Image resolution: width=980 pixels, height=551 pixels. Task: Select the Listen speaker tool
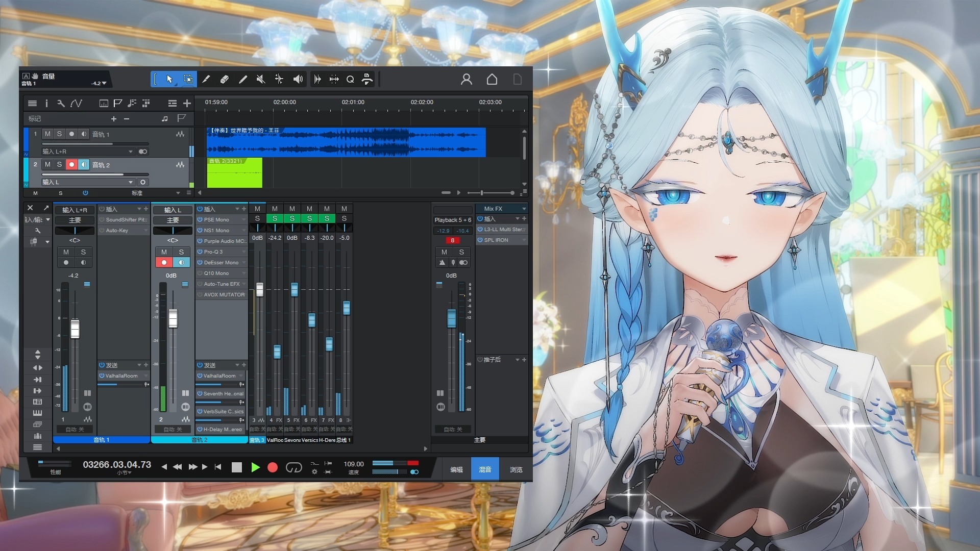[x=298, y=79]
